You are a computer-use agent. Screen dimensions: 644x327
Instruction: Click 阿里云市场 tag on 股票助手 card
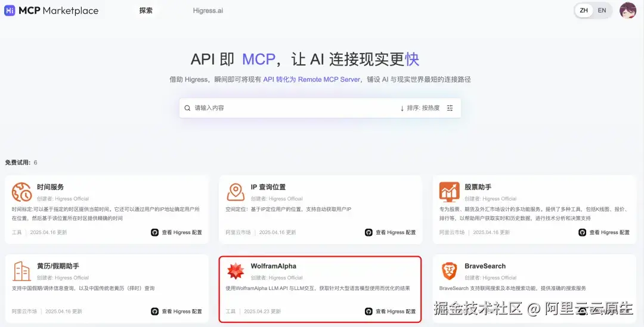click(x=452, y=232)
